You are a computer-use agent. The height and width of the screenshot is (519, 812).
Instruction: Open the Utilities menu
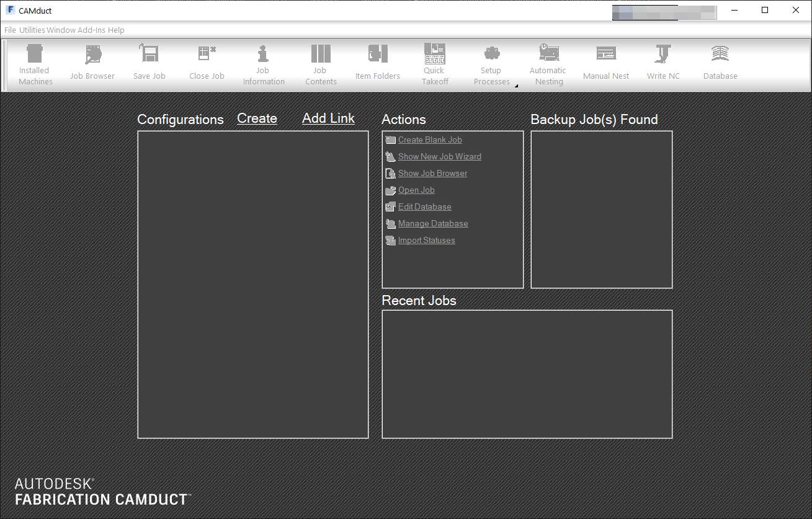point(32,30)
